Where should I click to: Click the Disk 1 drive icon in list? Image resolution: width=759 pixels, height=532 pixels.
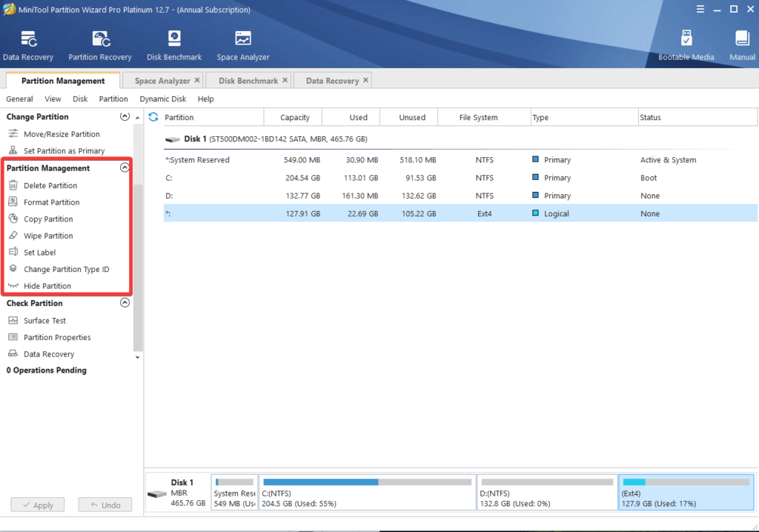click(172, 139)
